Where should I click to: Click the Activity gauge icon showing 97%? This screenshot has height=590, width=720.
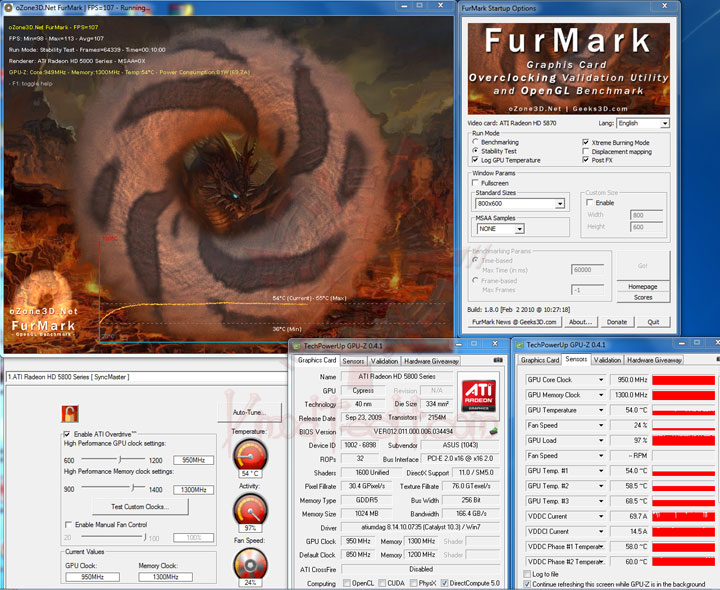click(x=250, y=510)
